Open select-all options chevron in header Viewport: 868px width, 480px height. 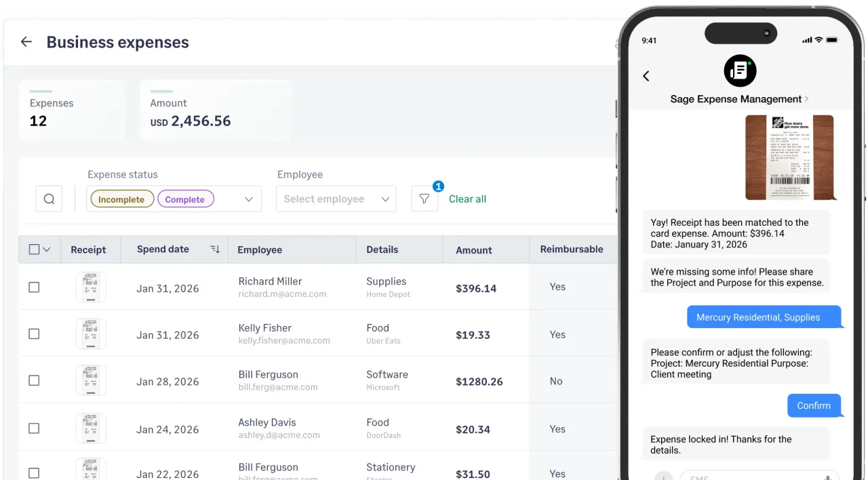click(47, 249)
